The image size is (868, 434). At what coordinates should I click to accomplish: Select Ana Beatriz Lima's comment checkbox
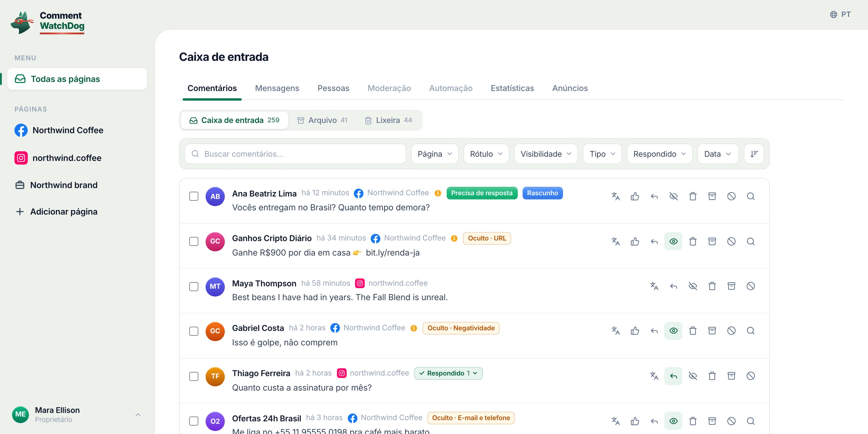(x=194, y=196)
